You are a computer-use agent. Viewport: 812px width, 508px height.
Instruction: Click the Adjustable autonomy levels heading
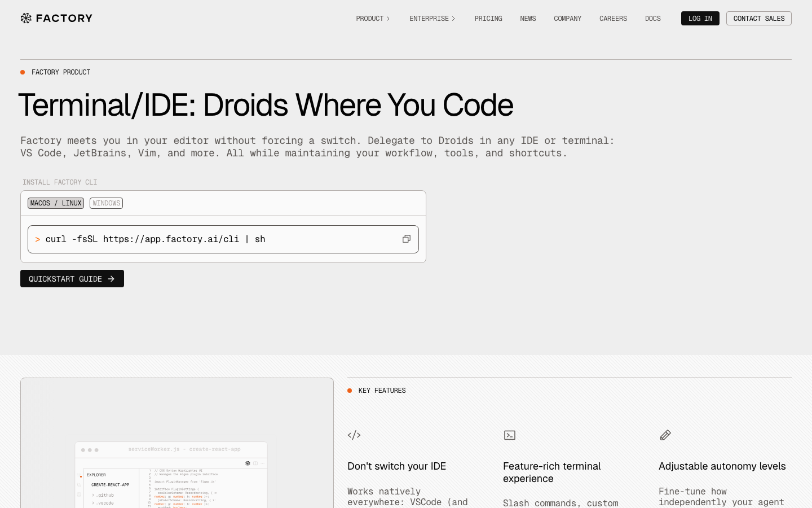click(722, 466)
